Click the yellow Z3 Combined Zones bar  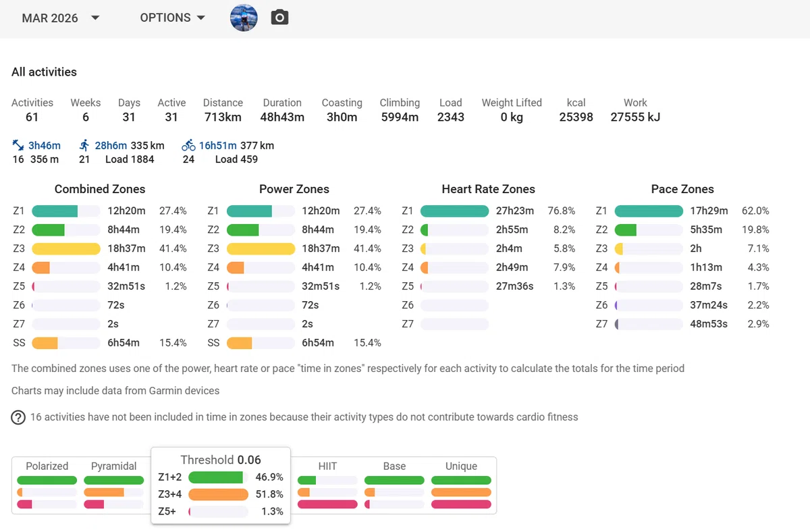coord(66,248)
